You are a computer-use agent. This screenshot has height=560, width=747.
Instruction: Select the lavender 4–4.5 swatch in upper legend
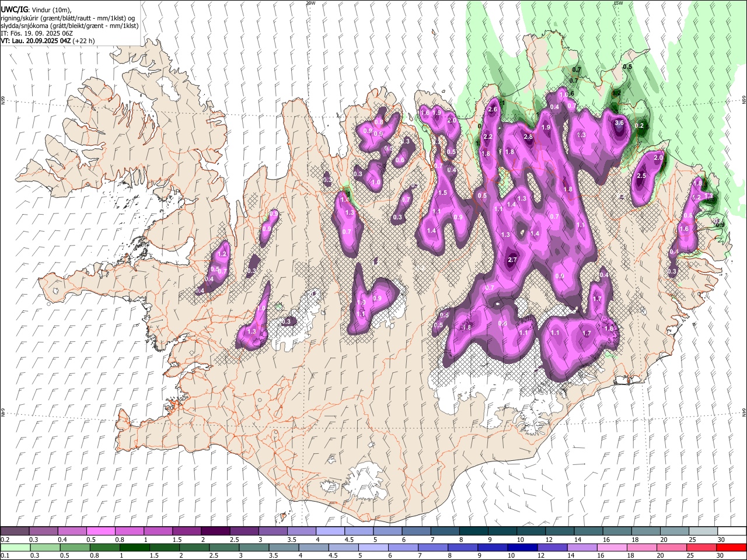tap(330, 531)
